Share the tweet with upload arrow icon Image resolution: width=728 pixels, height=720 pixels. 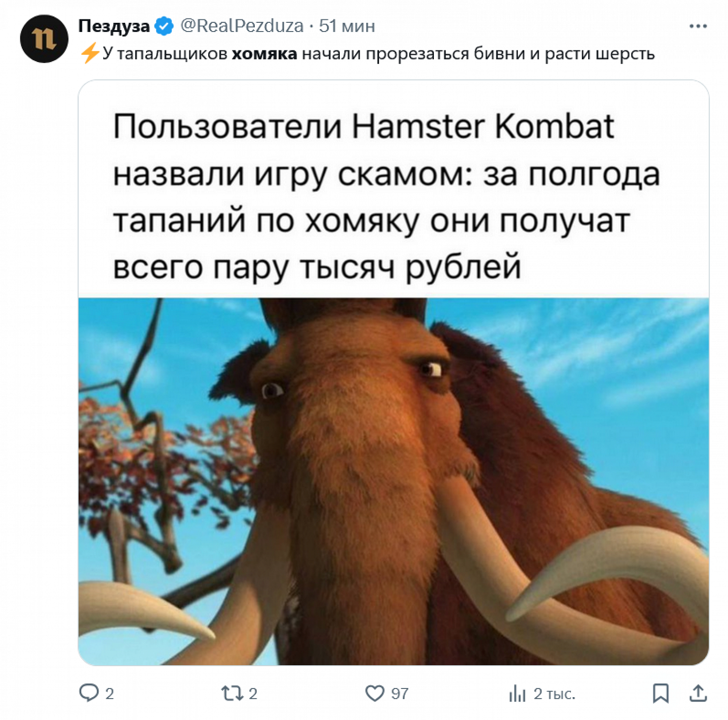click(x=698, y=693)
